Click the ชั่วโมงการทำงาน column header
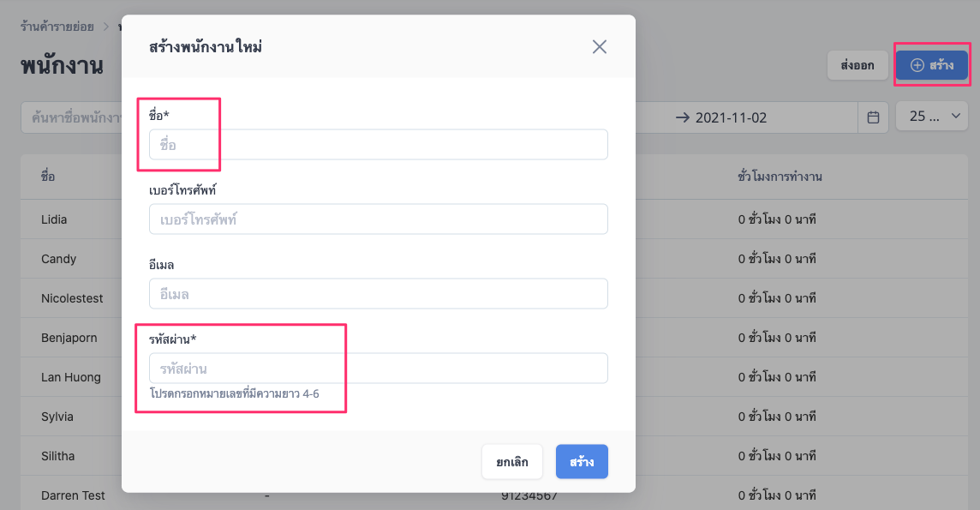 (780, 177)
